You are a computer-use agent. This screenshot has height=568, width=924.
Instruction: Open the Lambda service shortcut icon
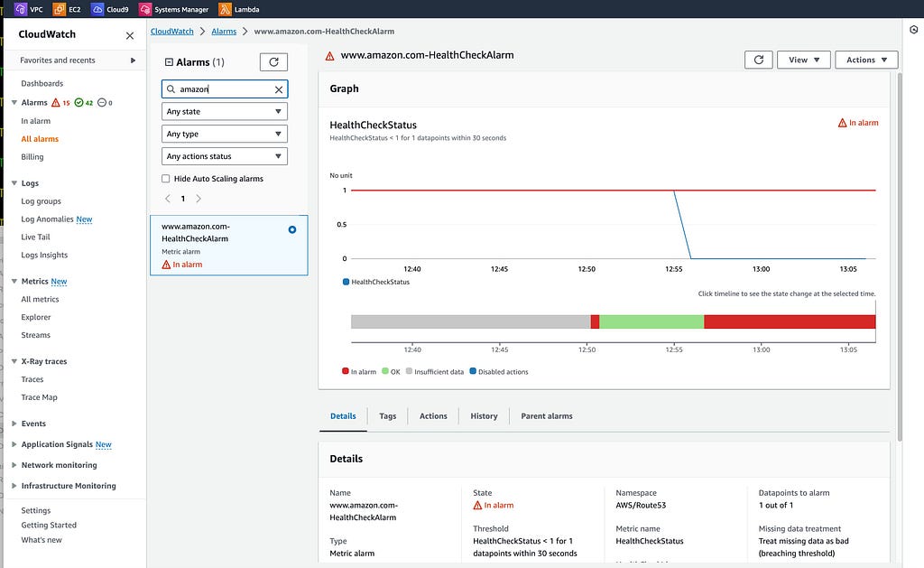click(225, 9)
